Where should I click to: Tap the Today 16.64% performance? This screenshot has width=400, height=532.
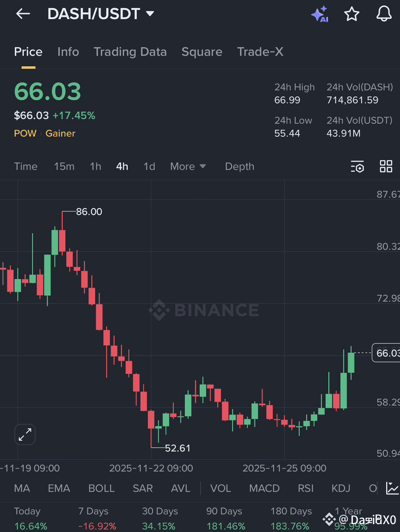[30, 518]
